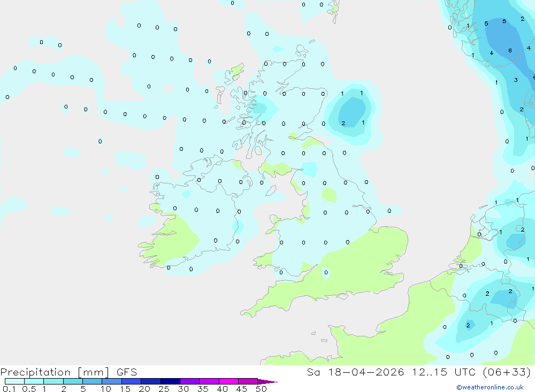The height and width of the screenshot is (392, 535).
Task: Click the legend value "35"
Action: point(203,389)
